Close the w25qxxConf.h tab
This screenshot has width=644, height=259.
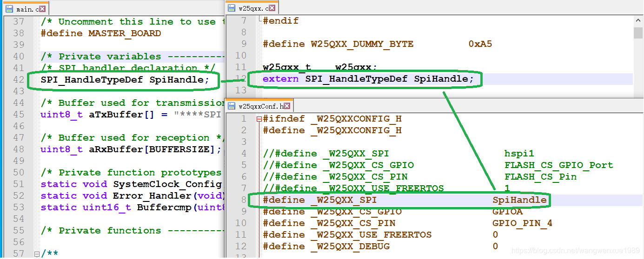(x=286, y=106)
